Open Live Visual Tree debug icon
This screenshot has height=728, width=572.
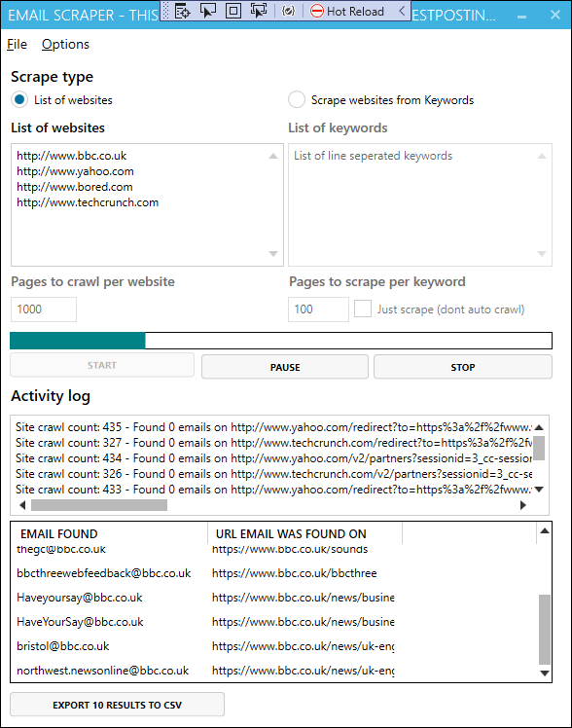[x=182, y=11]
